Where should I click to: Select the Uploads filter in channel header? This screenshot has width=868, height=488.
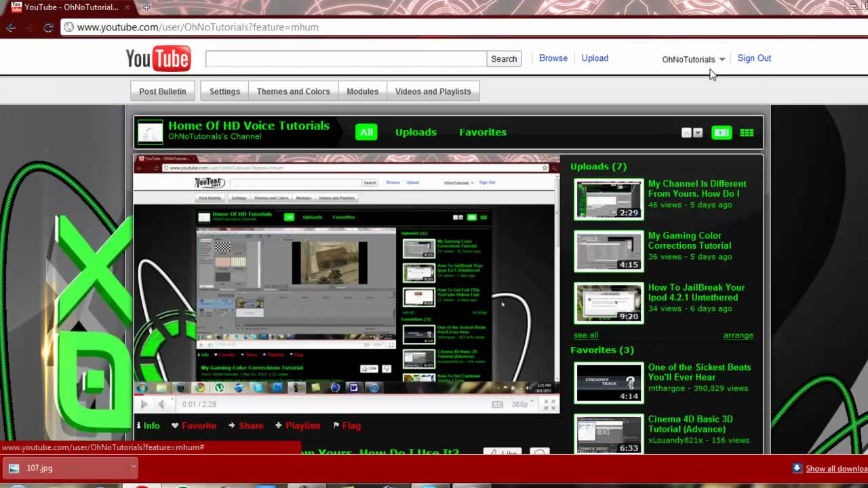[416, 132]
